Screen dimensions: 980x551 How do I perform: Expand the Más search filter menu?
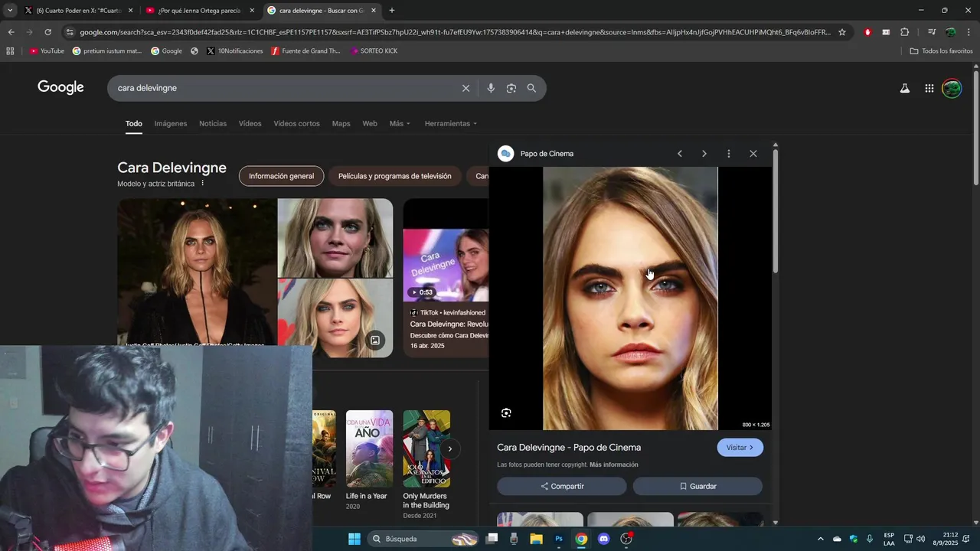400,124
